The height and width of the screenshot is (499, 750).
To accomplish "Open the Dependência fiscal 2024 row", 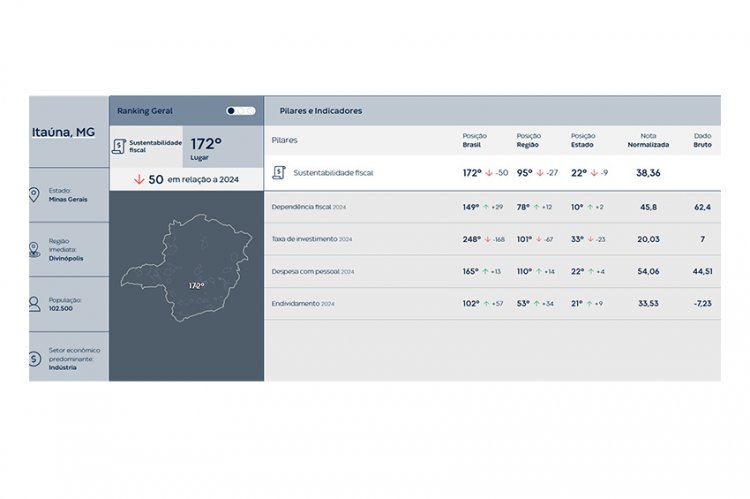I will point(492,207).
